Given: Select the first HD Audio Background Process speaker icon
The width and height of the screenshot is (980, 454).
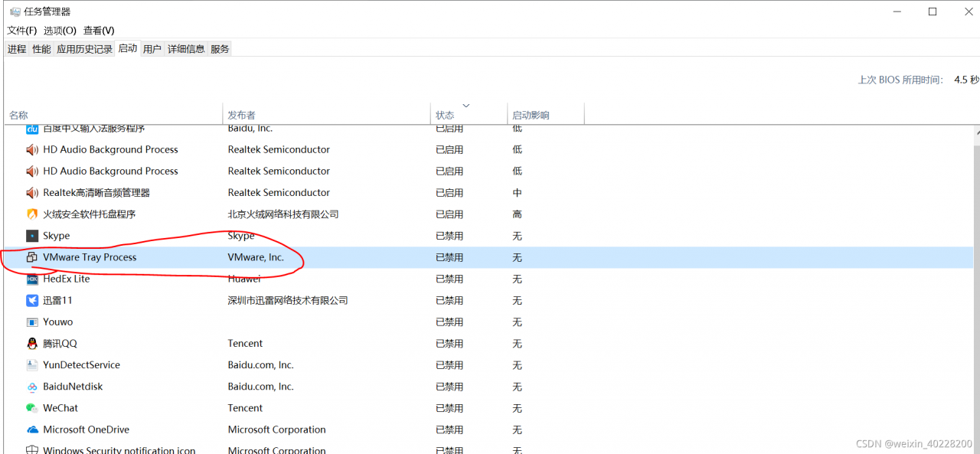Looking at the screenshot, I should (32, 150).
